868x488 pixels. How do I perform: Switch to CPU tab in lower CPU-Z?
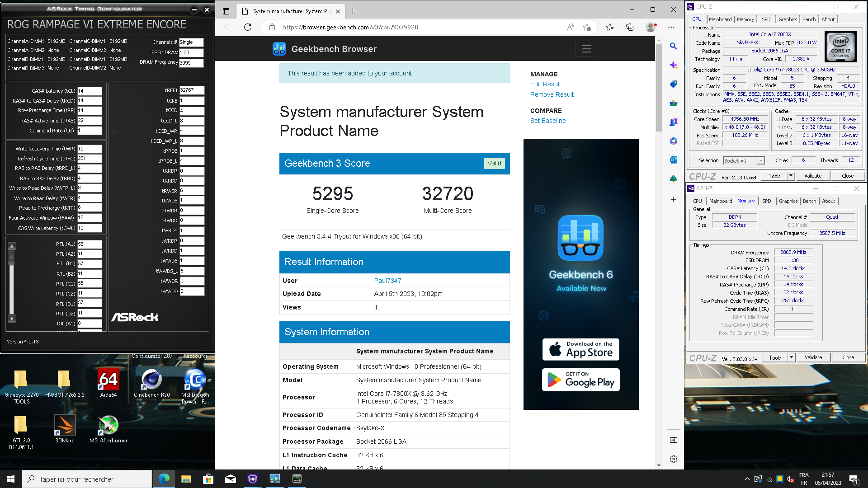698,201
